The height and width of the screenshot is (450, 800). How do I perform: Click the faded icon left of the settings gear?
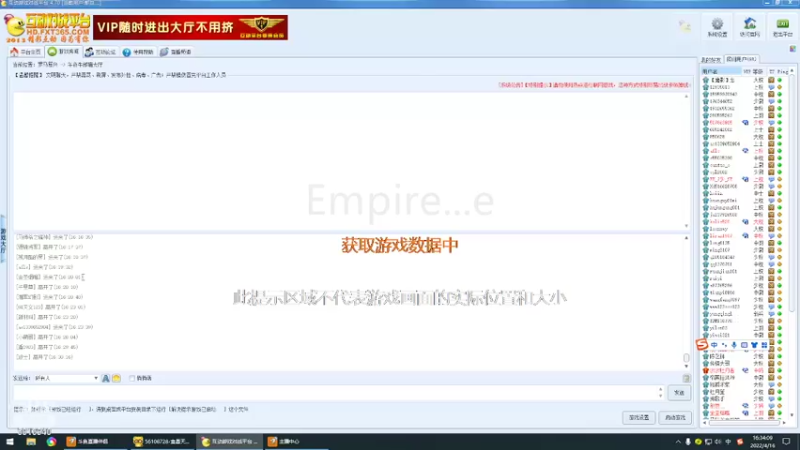(684, 26)
